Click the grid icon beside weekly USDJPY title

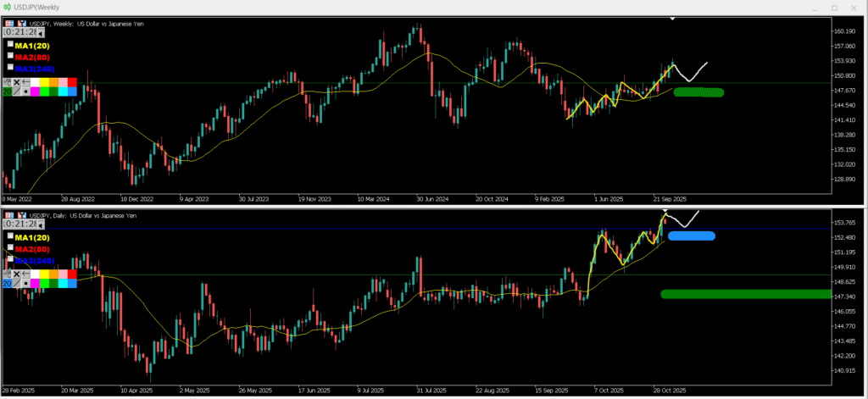8,24
